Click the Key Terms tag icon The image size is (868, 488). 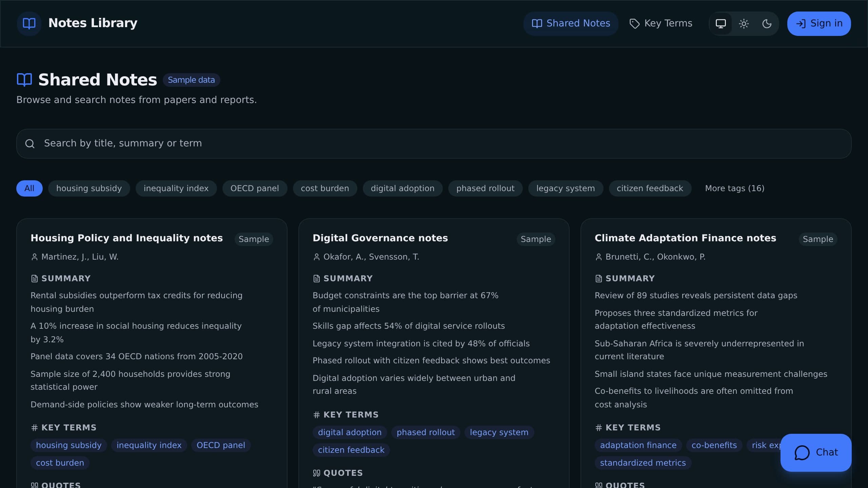(634, 24)
